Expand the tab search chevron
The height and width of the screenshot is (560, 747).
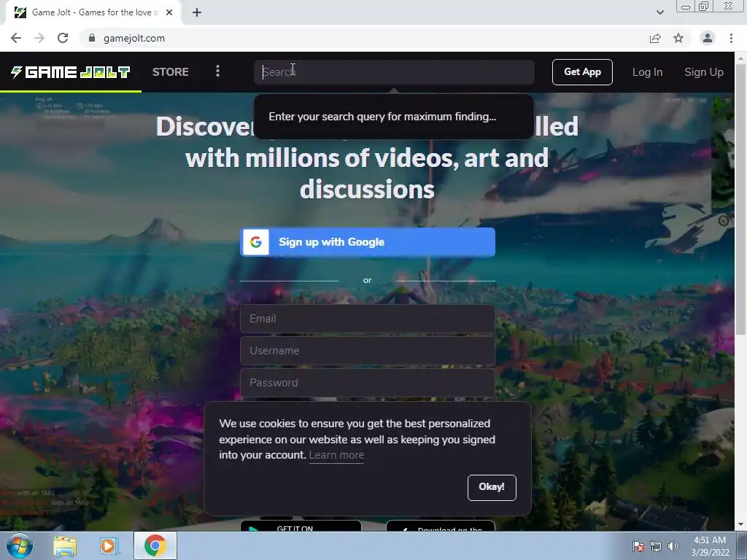click(660, 12)
